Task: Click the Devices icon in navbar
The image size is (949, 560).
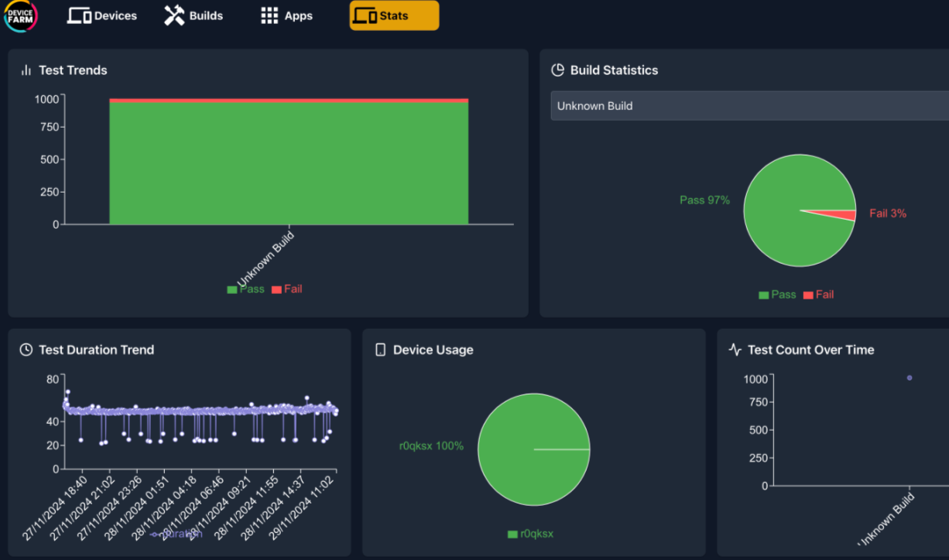Action: click(x=79, y=15)
